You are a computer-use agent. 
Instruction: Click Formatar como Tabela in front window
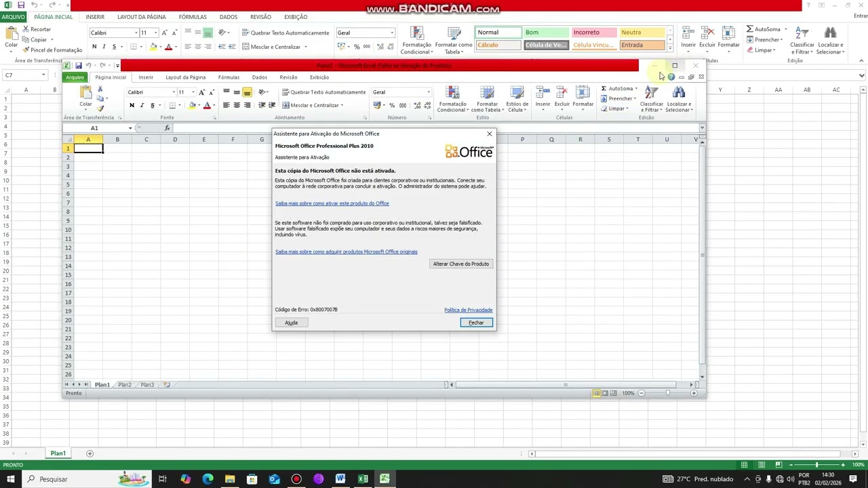487,99
